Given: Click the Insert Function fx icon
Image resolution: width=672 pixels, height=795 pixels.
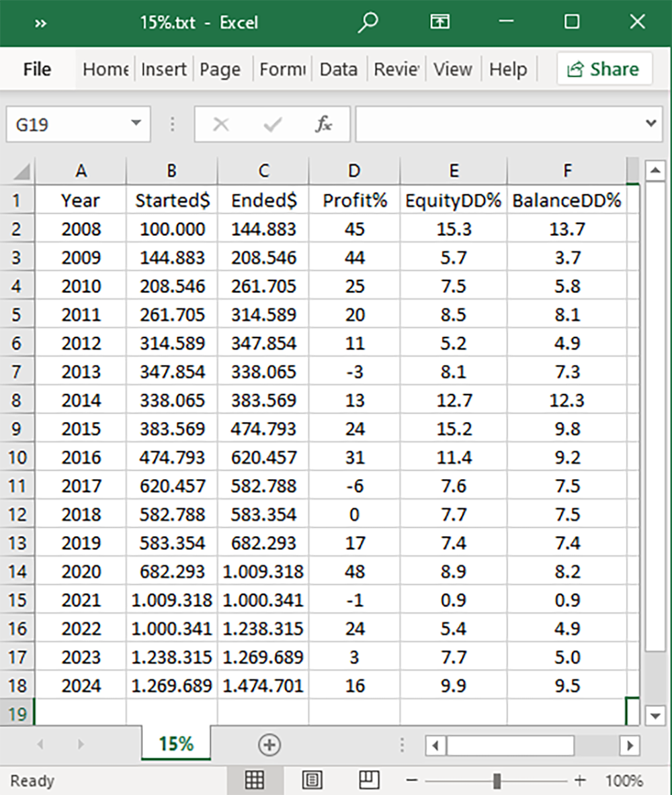Looking at the screenshot, I should click(x=324, y=124).
